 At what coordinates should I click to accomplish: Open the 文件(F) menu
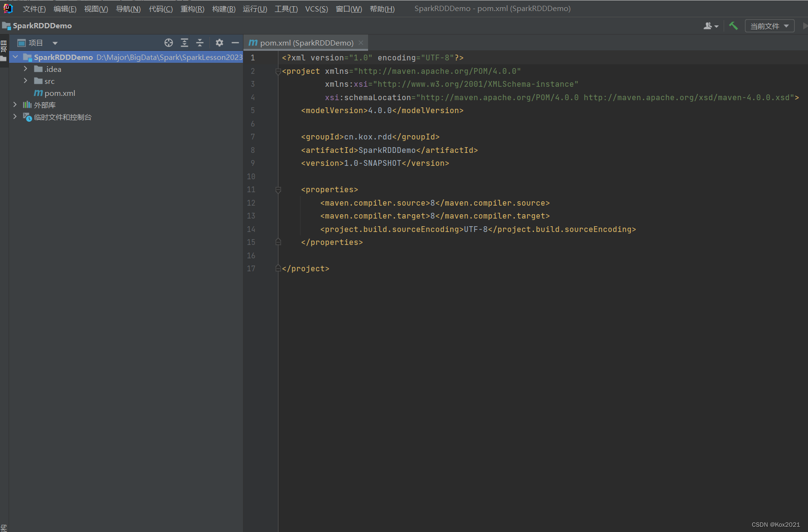pyautogui.click(x=34, y=9)
